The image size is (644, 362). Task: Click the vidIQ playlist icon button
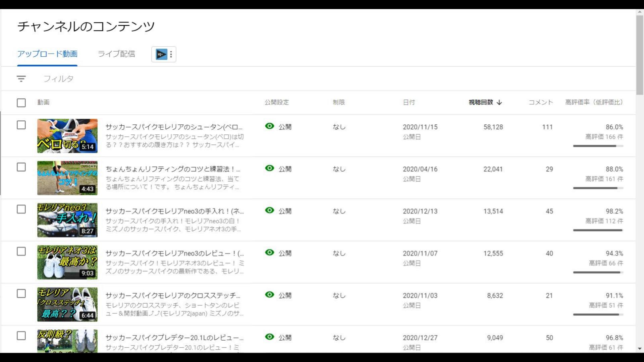coord(161,54)
